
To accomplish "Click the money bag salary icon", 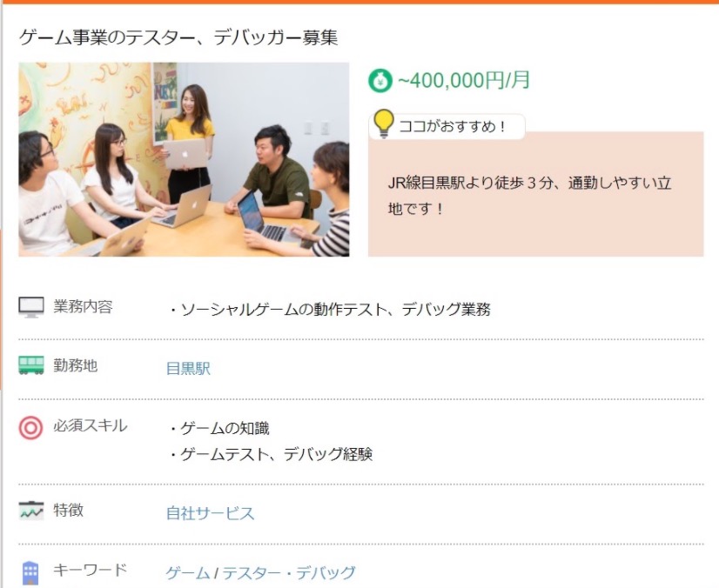I will coord(380,80).
